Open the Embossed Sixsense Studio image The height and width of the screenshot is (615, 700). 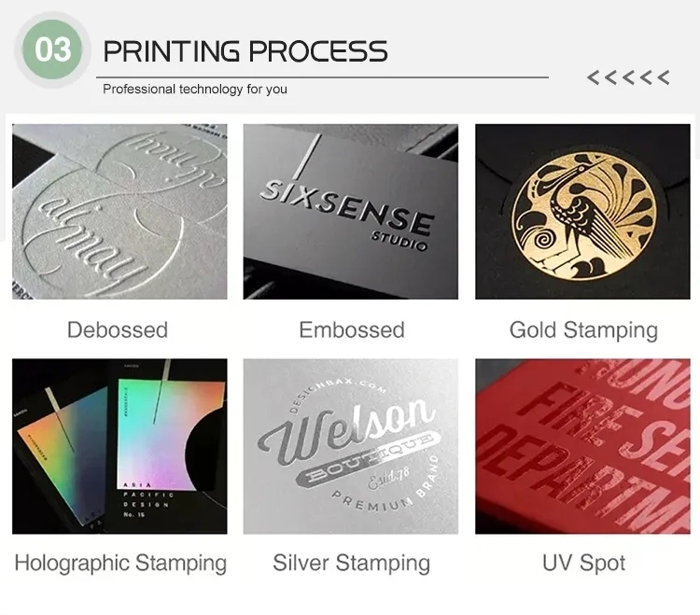350,212
